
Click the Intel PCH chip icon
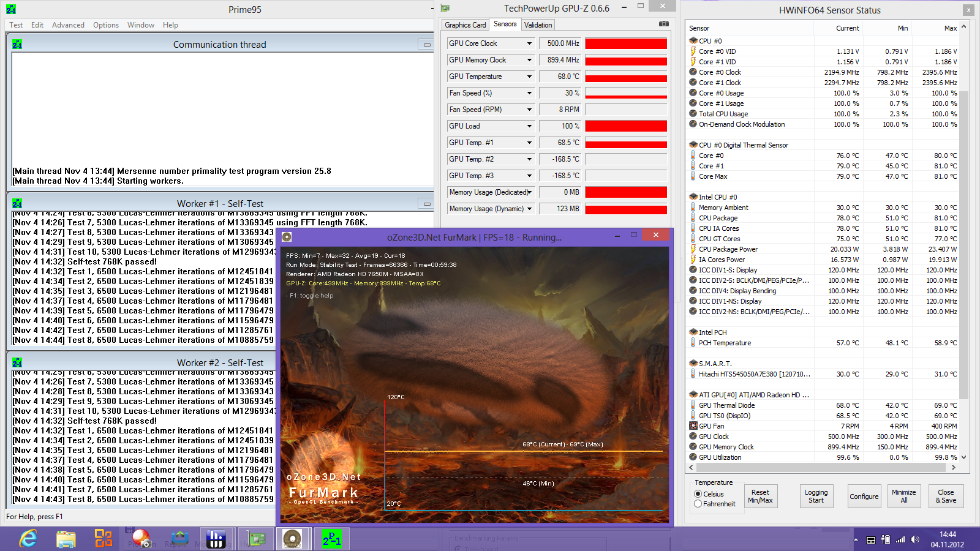(x=693, y=332)
